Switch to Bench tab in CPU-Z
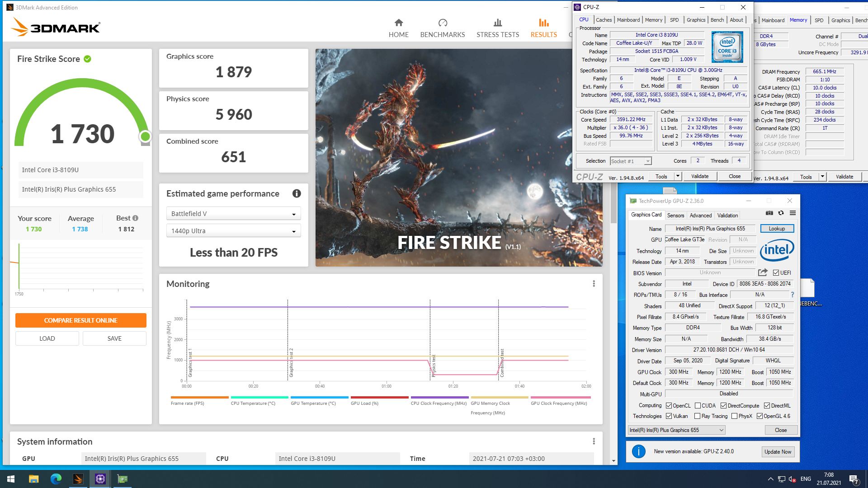868x488 pixels. 717,20
